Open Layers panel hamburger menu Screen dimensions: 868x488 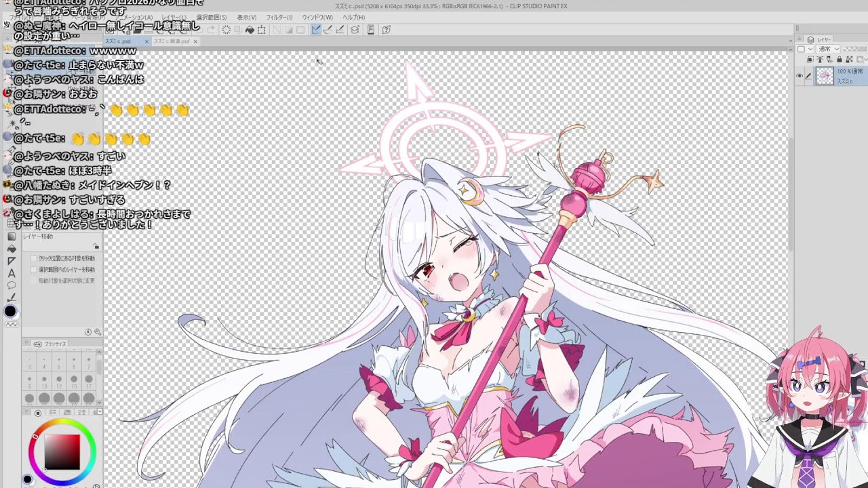(x=800, y=39)
